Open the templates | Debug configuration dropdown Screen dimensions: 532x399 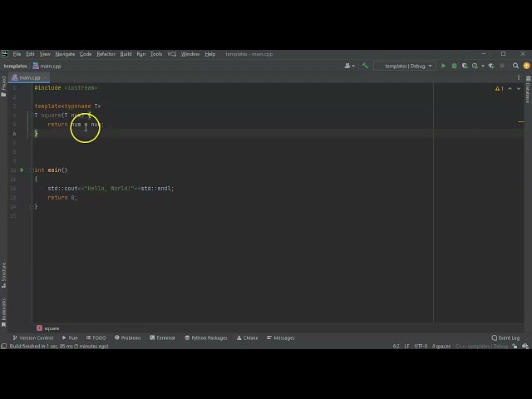click(x=405, y=66)
